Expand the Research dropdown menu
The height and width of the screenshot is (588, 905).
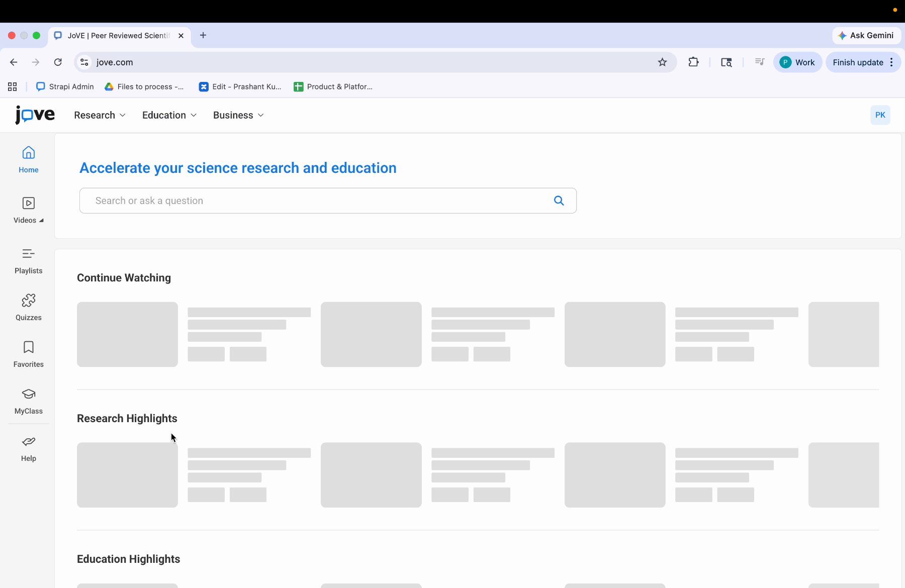[x=100, y=115]
